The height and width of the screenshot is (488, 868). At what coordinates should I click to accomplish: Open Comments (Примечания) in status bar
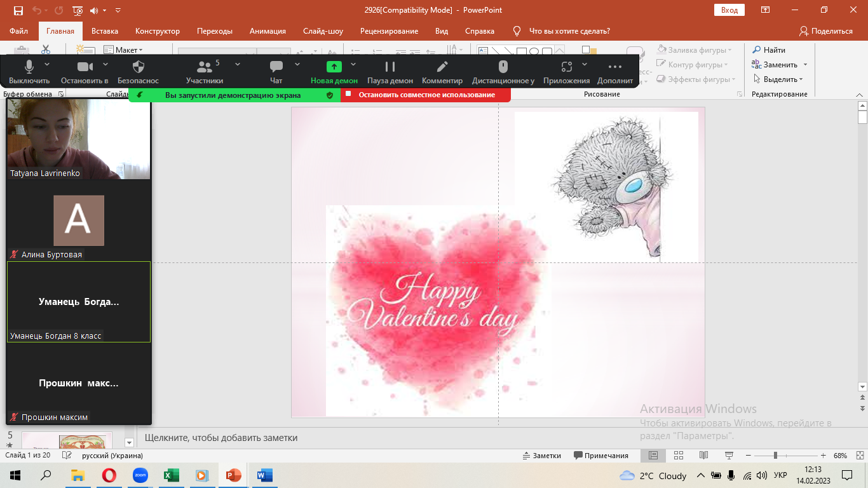[600, 456]
